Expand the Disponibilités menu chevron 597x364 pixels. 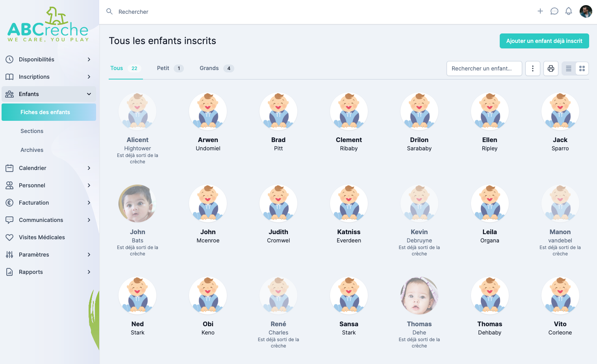(89, 59)
